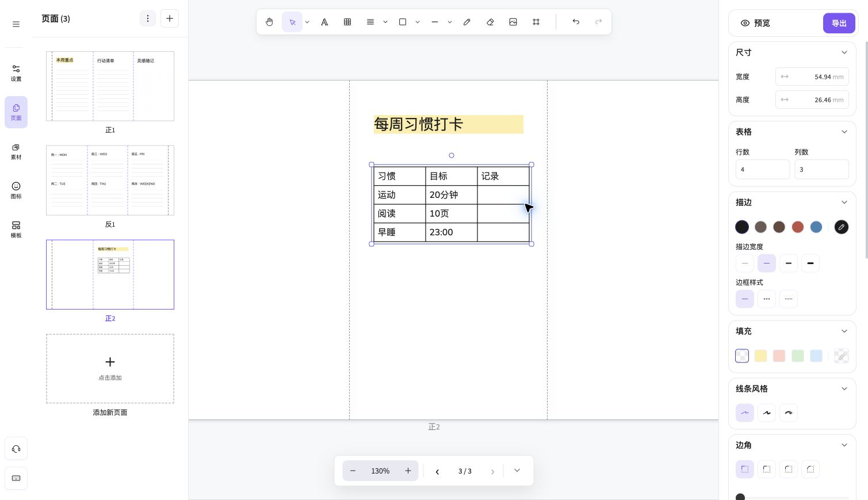Select the hand pan tool
Viewport: 868px width, 500px height.
click(x=269, y=22)
